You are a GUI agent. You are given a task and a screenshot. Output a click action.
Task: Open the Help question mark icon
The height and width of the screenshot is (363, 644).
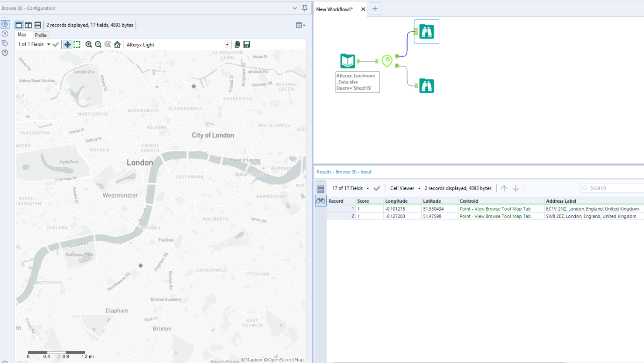(5, 52)
